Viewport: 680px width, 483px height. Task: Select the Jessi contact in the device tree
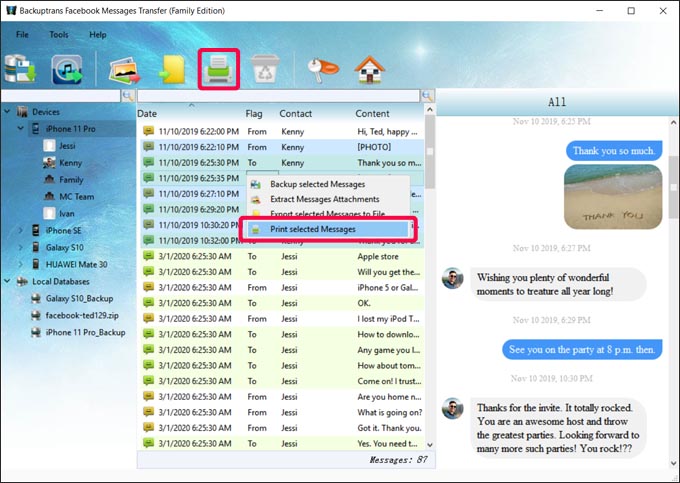pyautogui.click(x=67, y=146)
